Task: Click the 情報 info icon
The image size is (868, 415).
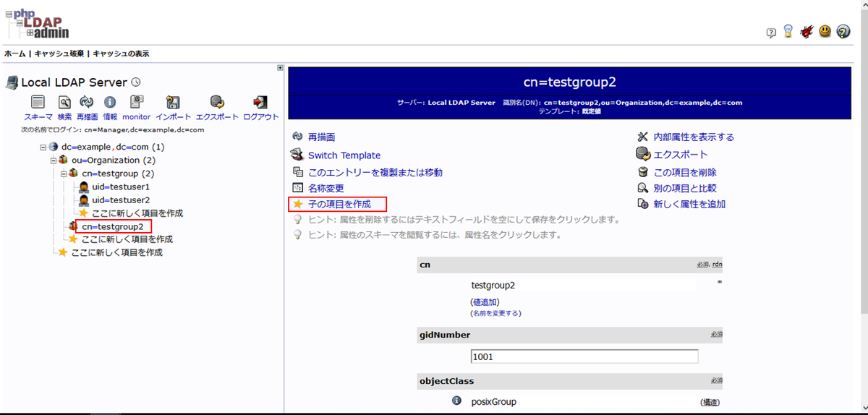Action: tap(110, 103)
